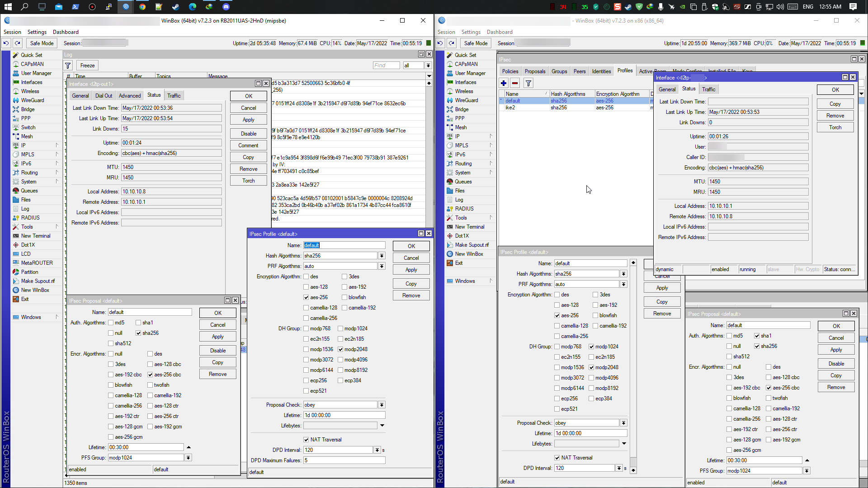This screenshot has width=868, height=488.
Task: Click filter funnel in IPsec Profiles toolbar
Action: pyautogui.click(x=528, y=83)
